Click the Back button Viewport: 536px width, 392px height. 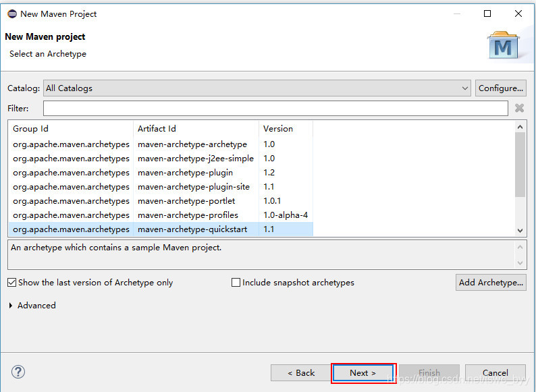301,372
